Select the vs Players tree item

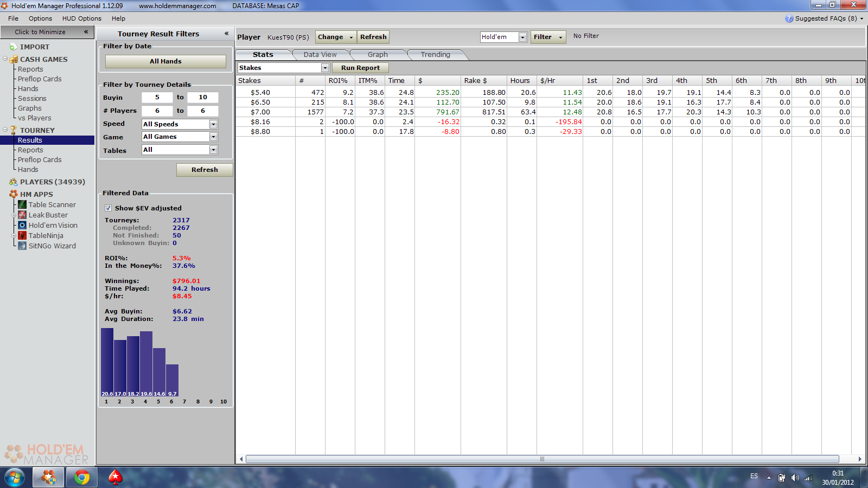pos(35,118)
